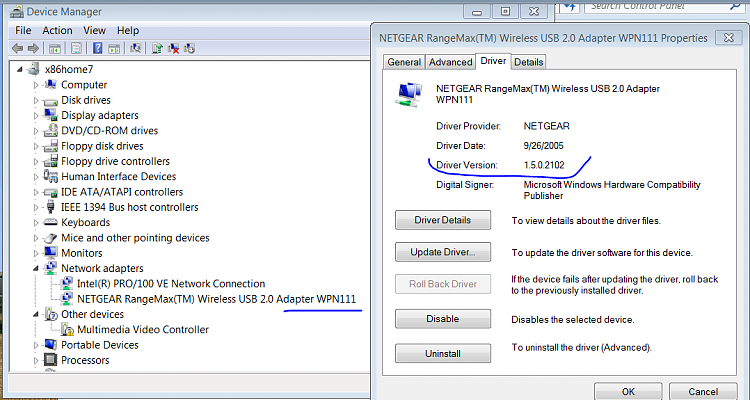Click Cancel in the Properties dialog
The height and width of the screenshot is (400, 750).
point(703,391)
